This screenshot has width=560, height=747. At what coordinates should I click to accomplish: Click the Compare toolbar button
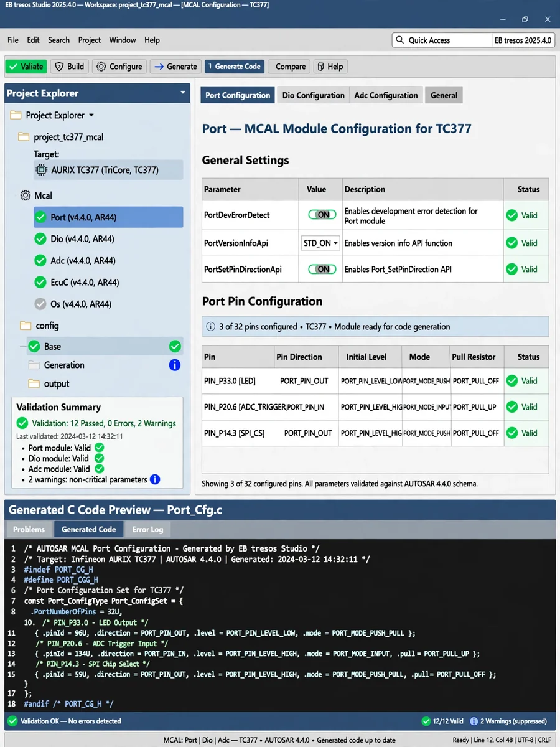(290, 67)
